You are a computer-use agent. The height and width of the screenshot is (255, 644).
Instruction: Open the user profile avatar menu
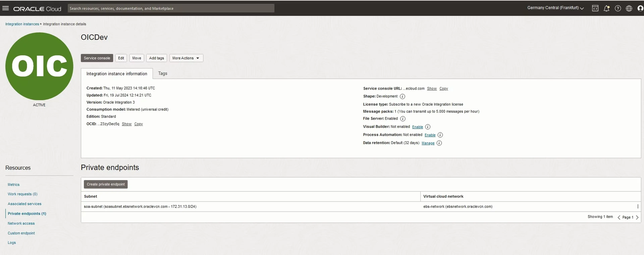(640, 8)
